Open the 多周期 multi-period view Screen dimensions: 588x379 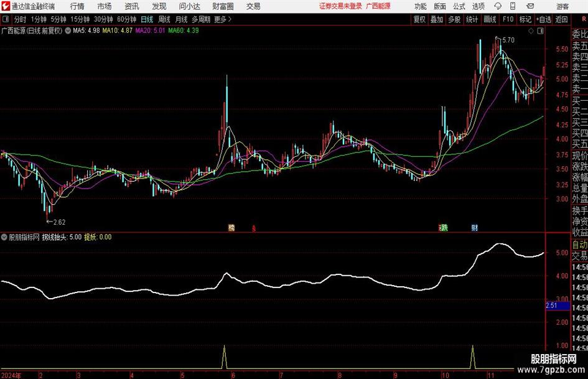(x=201, y=19)
